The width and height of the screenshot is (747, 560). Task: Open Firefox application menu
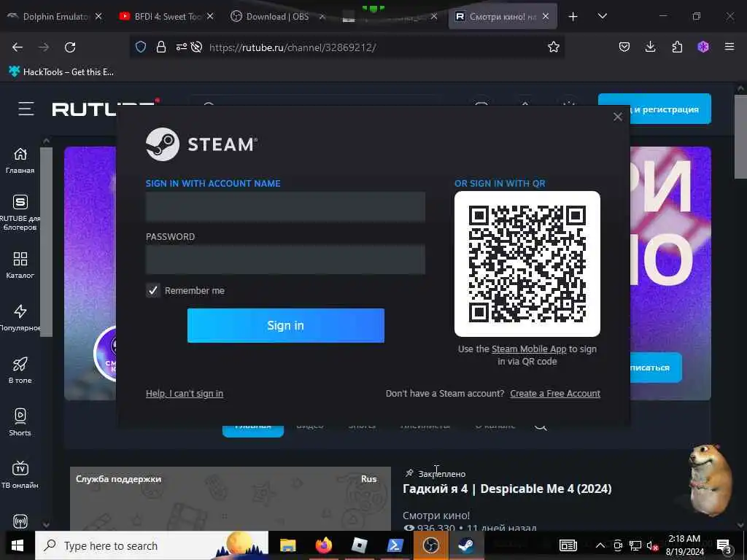click(729, 47)
